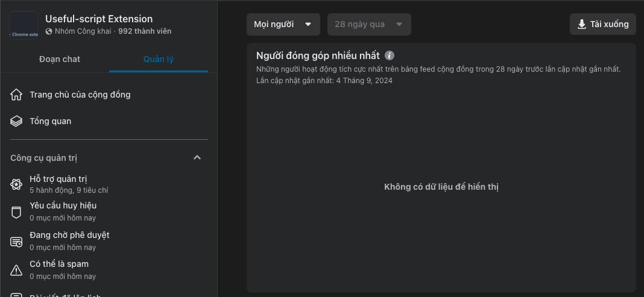This screenshot has height=297, width=644.
Task: Click the Hỗ trợ quản trị atom icon
Action: [x=16, y=184]
